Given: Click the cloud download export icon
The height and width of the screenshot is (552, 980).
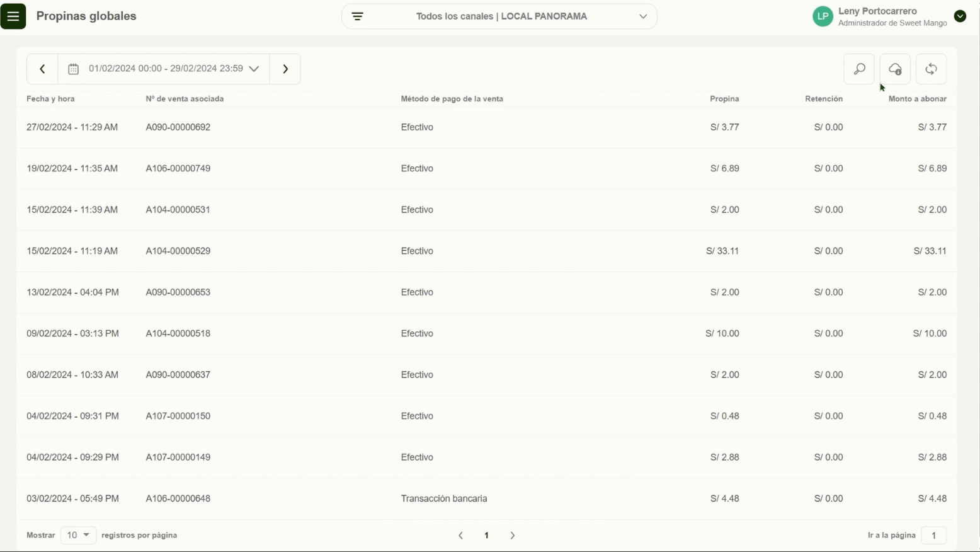Looking at the screenshot, I should [x=895, y=69].
